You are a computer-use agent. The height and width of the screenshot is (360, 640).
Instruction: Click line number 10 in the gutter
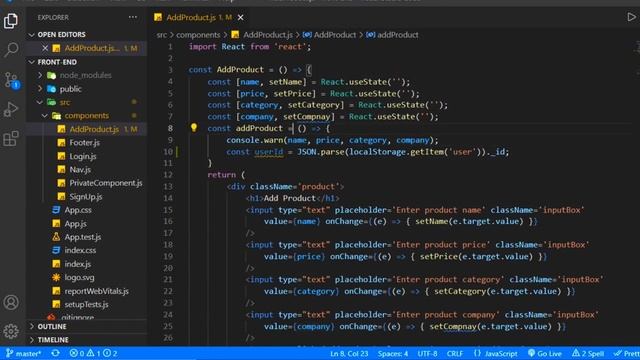coord(168,152)
